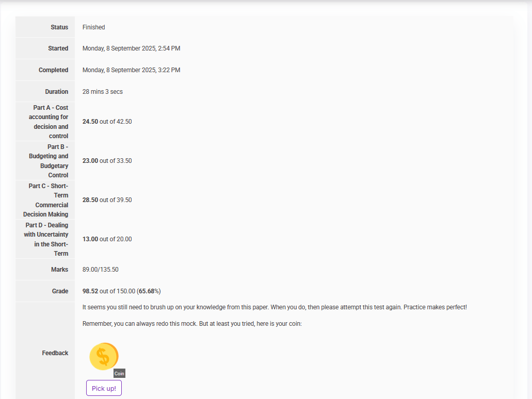Select the 28.50 out of 39.50 score
The image size is (532, 399).
pos(107,200)
